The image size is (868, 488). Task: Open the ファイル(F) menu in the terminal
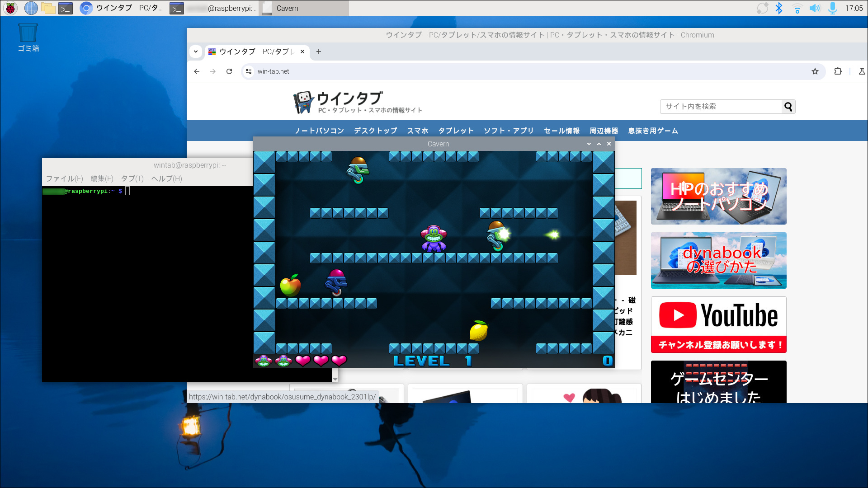coord(65,178)
